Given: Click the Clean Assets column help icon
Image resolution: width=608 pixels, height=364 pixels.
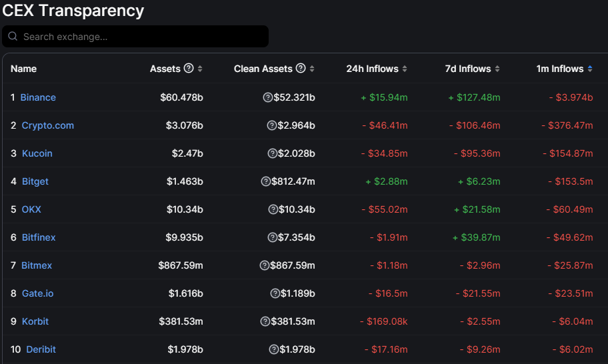Looking at the screenshot, I should (301, 69).
